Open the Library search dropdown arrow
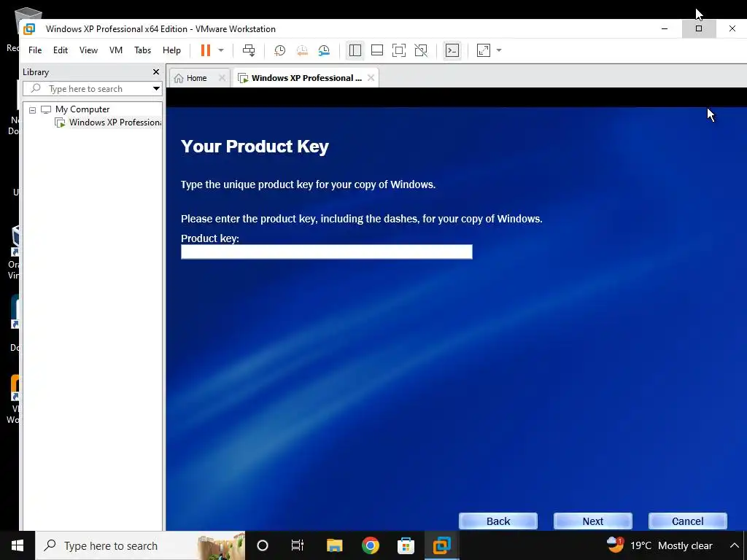Screen dimensions: 747x560 point(156,88)
